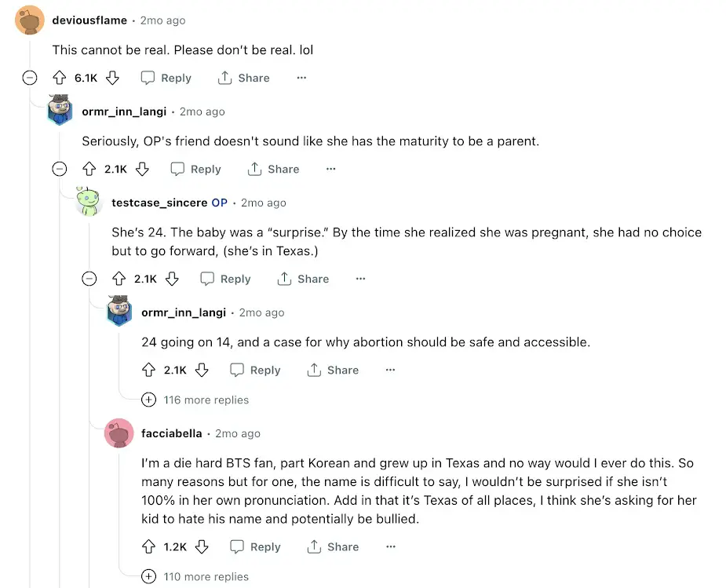Share the '24 going on 14' comment

333,370
